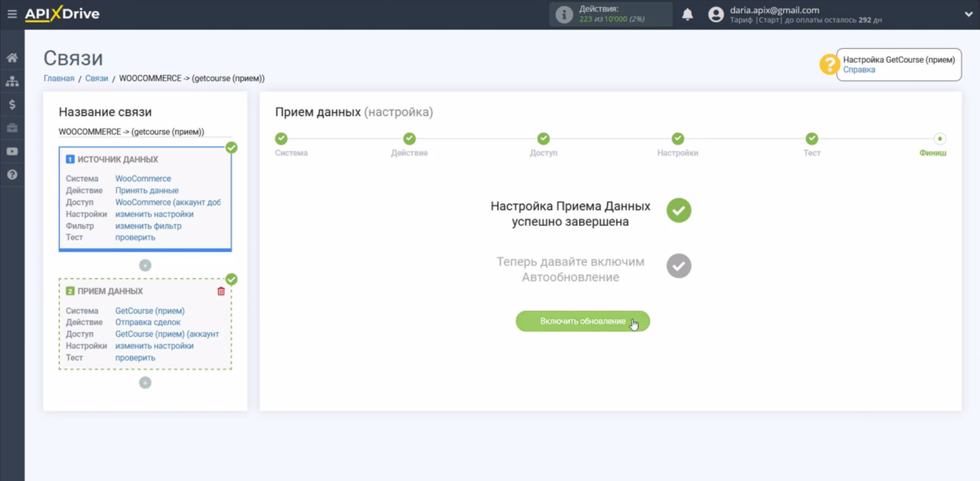Viewport: 980px width, 481px height.
Task: Open the dollar billing icon in sidebar
Action: 12,105
